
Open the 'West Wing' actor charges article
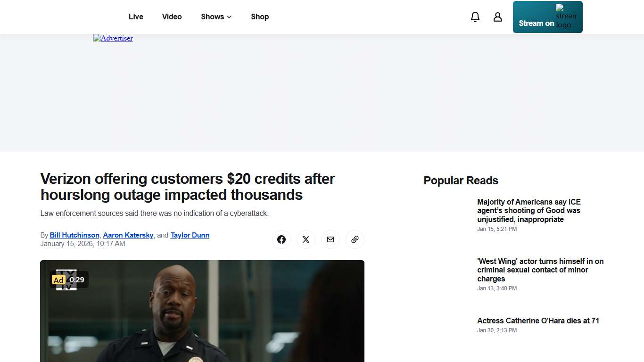tap(540, 270)
